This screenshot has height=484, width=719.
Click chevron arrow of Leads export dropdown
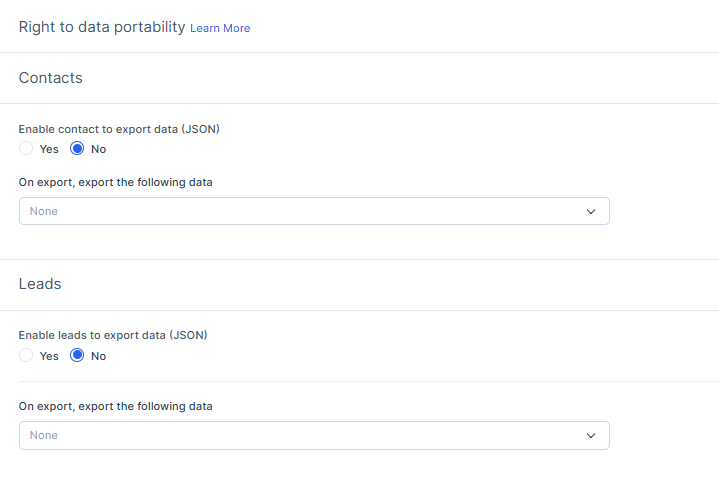(x=590, y=435)
